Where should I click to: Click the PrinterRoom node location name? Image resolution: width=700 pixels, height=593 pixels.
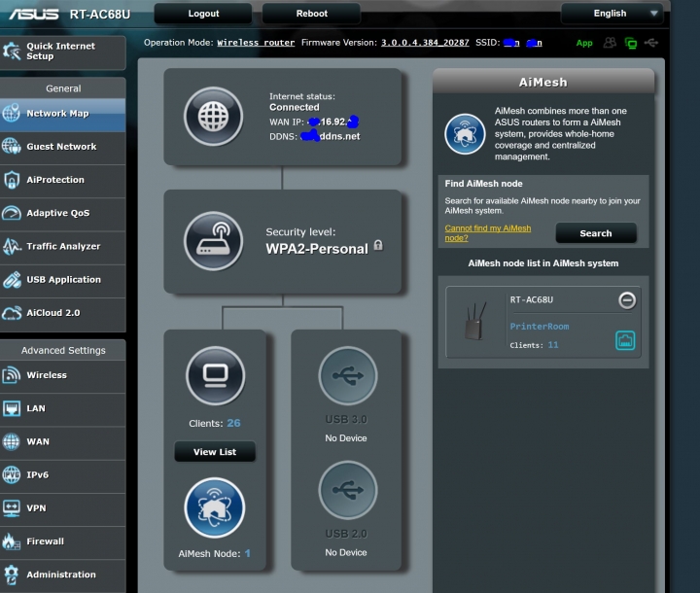tap(540, 327)
